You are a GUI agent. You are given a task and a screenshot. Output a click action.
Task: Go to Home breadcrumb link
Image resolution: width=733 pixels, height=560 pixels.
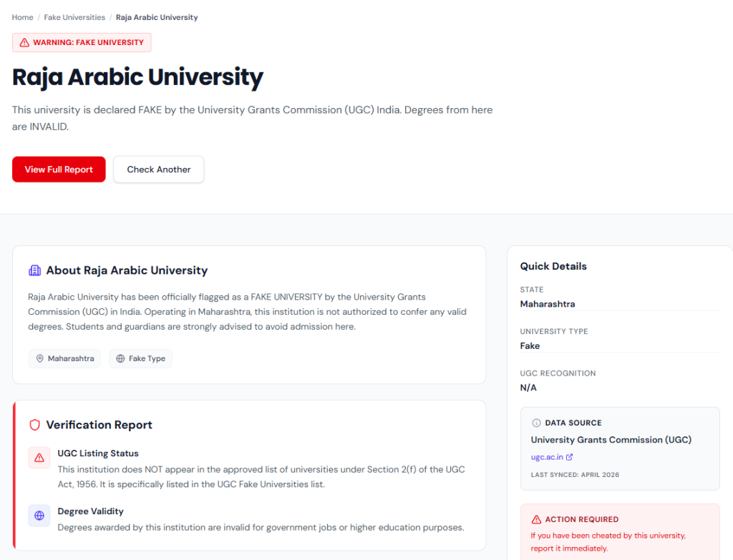(22, 17)
